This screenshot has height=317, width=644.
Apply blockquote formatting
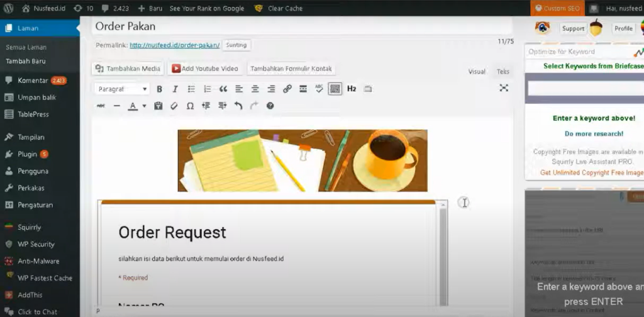pos(223,89)
